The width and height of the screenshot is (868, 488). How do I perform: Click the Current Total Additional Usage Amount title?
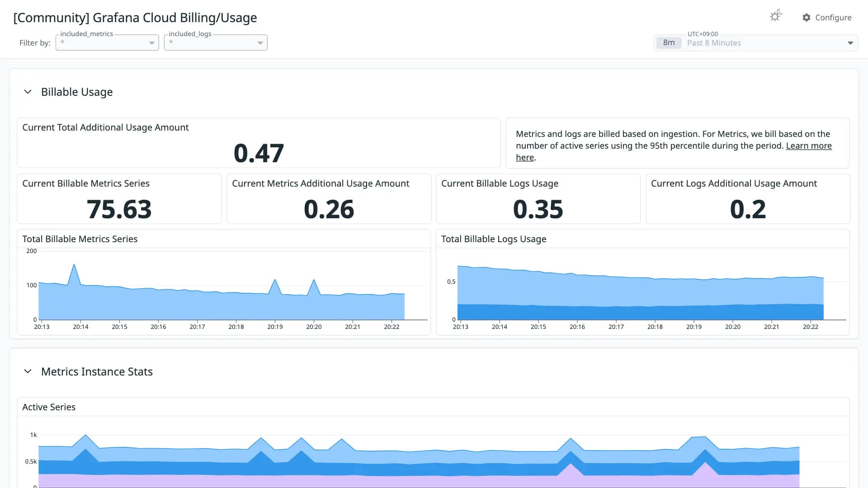click(105, 127)
